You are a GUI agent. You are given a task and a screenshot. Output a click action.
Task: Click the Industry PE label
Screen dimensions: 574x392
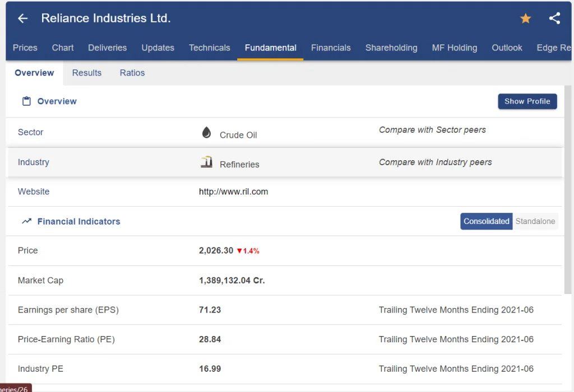coord(40,368)
